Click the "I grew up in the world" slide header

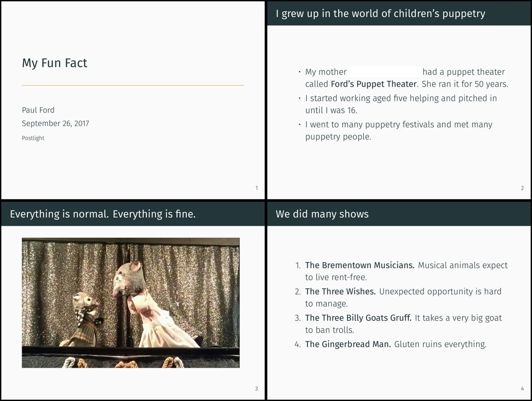click(380, 13)
